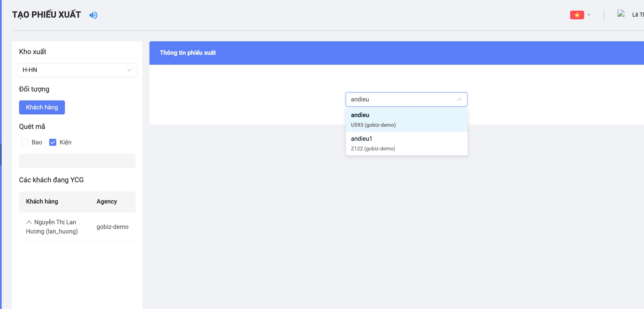Collapse the Nguyễn Thị Lan Hương row
Image resolution: width=644 pixels, height=309 pixels.
point(29,222)
